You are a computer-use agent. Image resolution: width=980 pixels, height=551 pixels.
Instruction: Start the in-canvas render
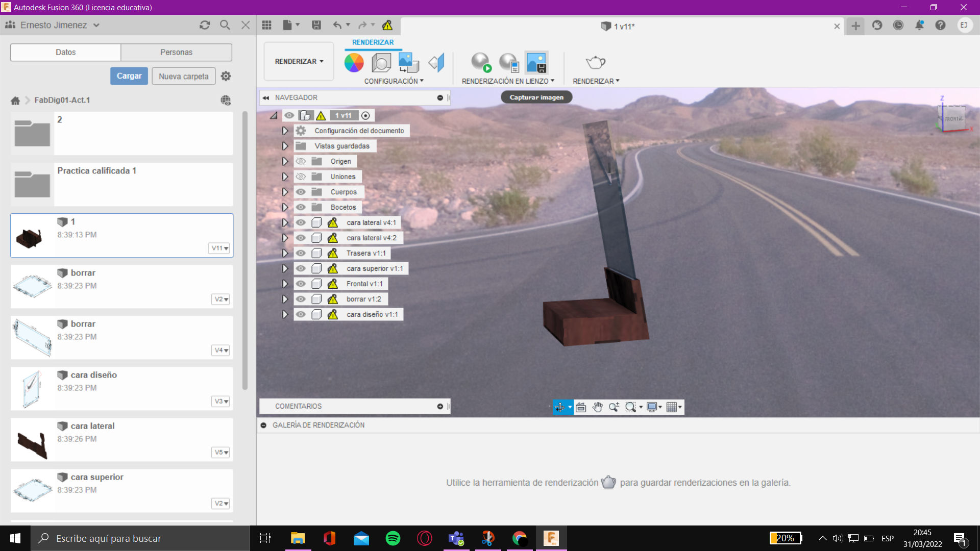coord(480,63)
